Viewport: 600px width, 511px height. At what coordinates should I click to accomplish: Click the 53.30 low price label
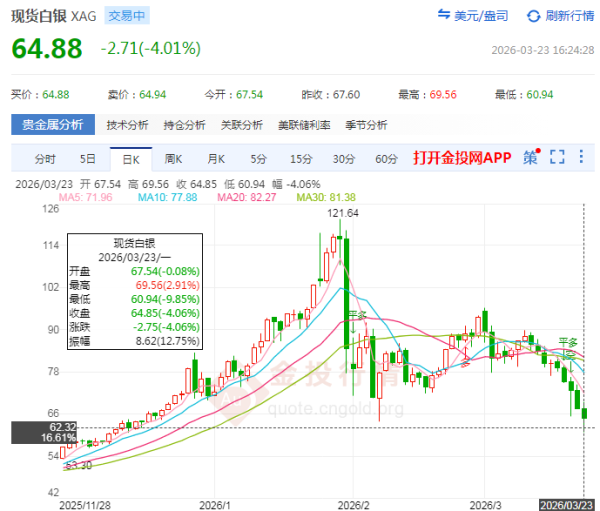[x=78, y=465]
